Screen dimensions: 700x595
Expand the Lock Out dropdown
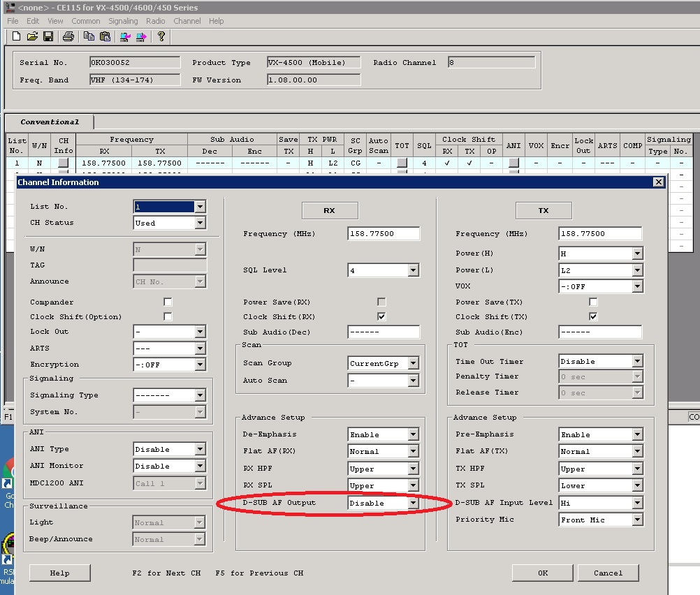coord(200,332)
